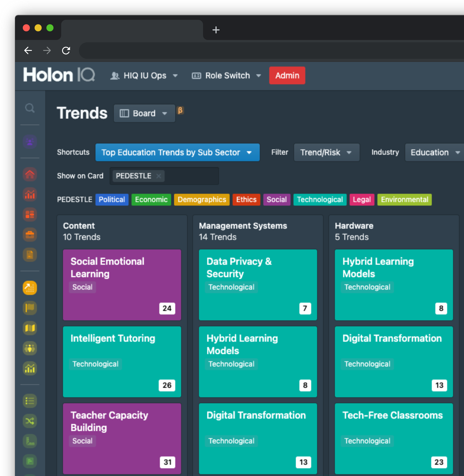Click the 26 count badge on Intelligent Tutoring

coord(167,385)
